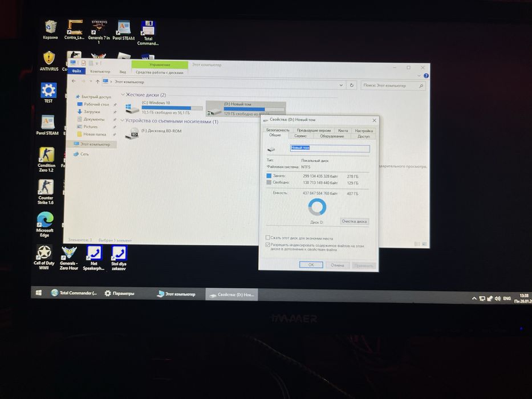Select the (F:) Дисковод BD-ROM drive icon
The width and height of the screenshot is (532, 399).
(x=132, y=134)
